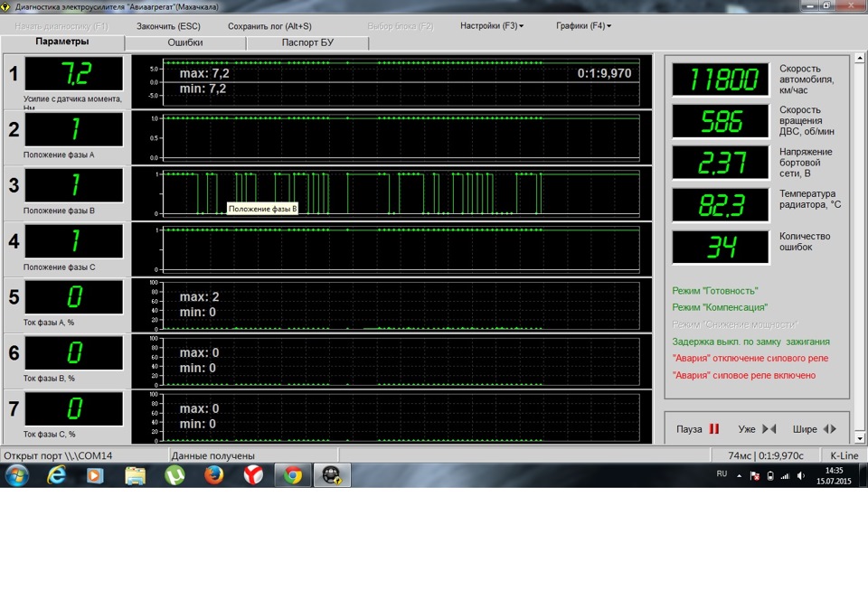The height and width of the screenshot is (590, 868).
Task: Click the battery tray icon
Action: click(x=770, y=475)
